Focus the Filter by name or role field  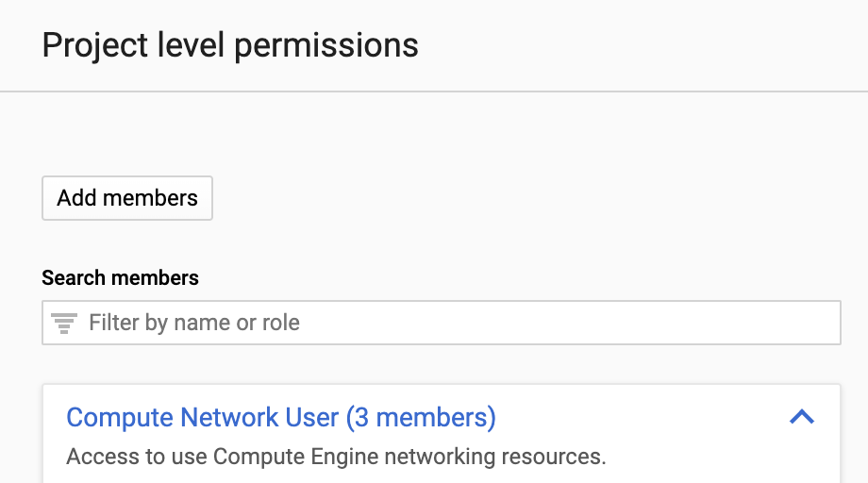(x=453, y=324)
